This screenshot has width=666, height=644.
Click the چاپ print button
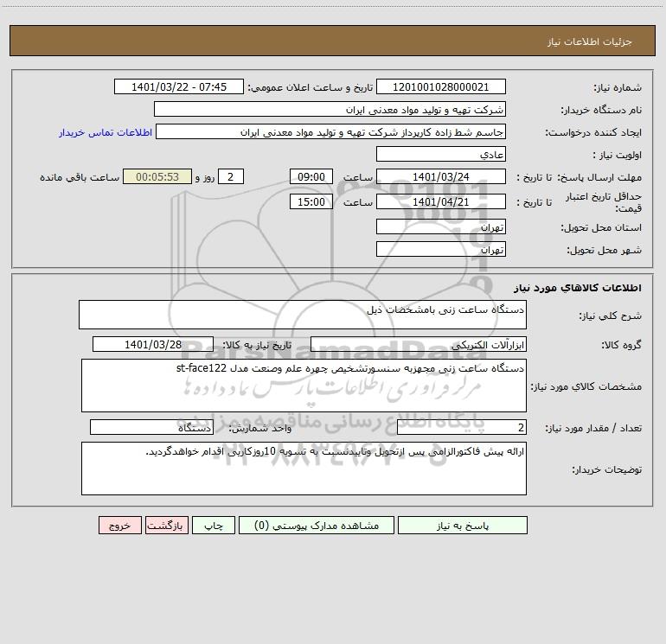pyautogui.click(x=214, y=526)
